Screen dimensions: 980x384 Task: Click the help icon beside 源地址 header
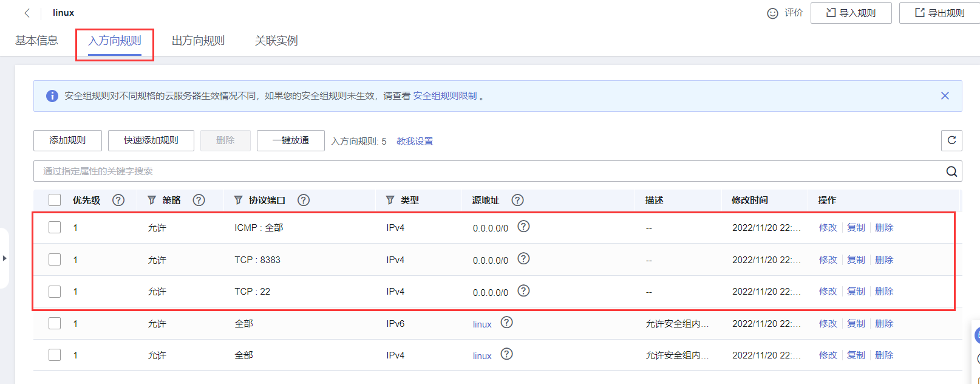pos(517,200)
